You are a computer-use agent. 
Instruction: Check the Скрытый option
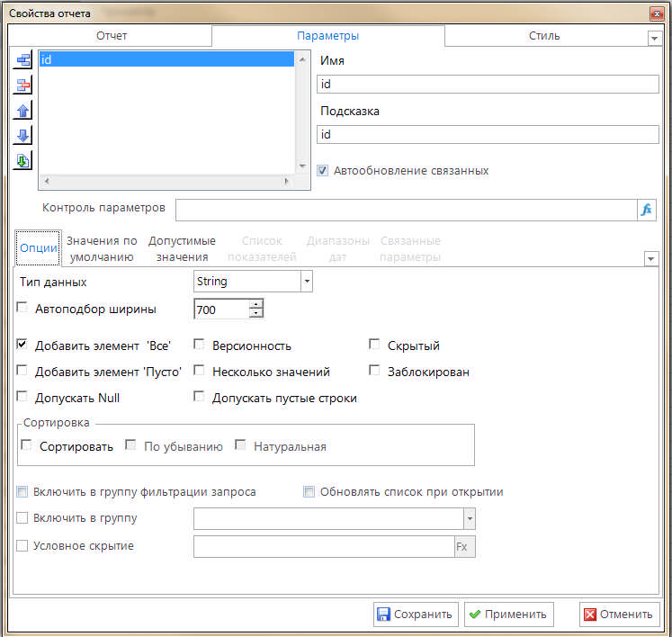point(375,345)
